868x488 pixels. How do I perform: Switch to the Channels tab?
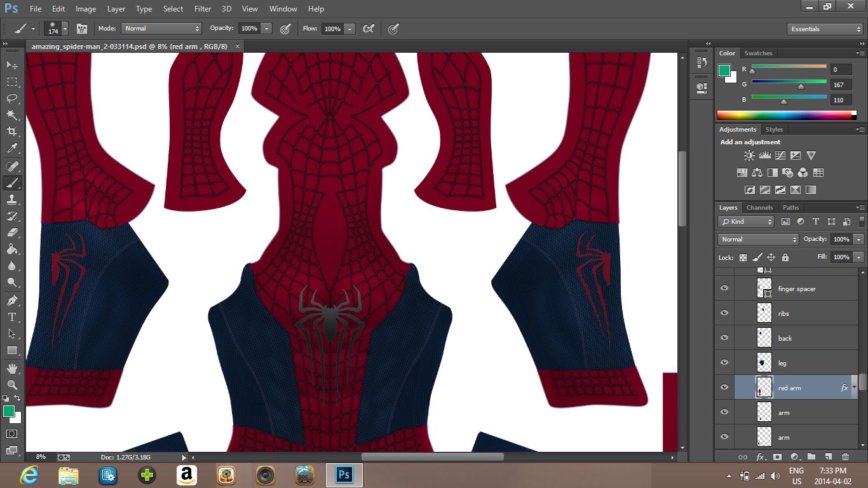click(x=759, y=208)
